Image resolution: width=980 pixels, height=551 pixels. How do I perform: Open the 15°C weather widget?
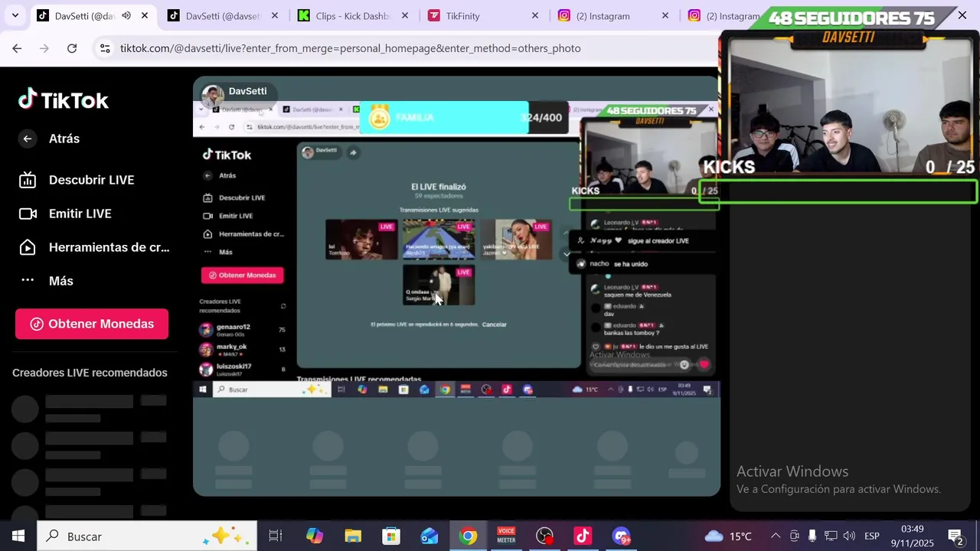click(x=728, y=536)
